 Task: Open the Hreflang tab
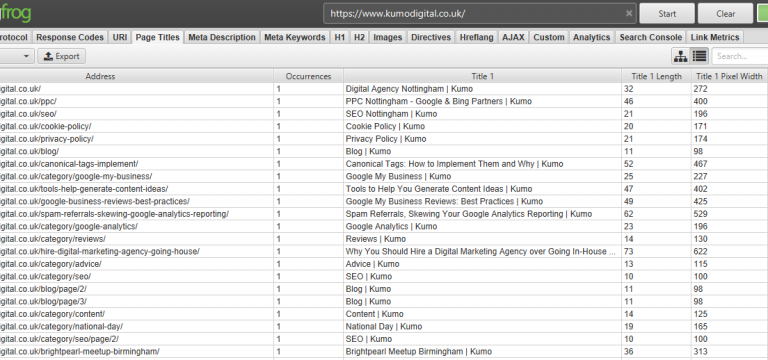pos(477,37)
